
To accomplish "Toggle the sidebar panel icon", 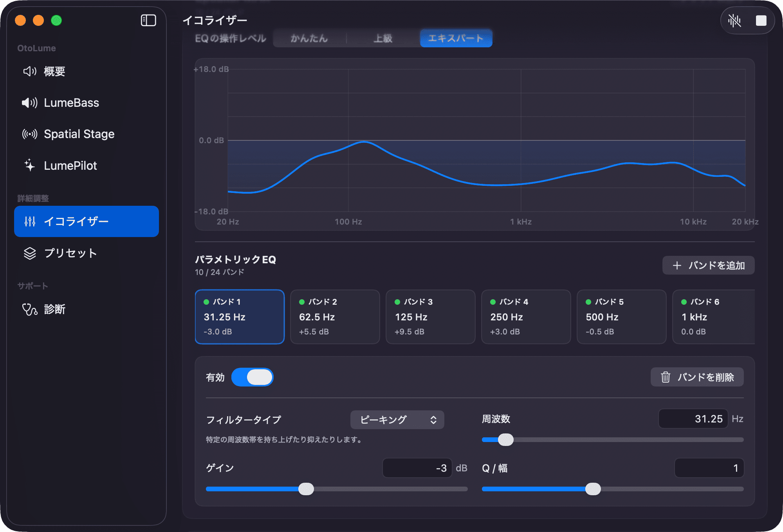I will [x=148, y=20].
